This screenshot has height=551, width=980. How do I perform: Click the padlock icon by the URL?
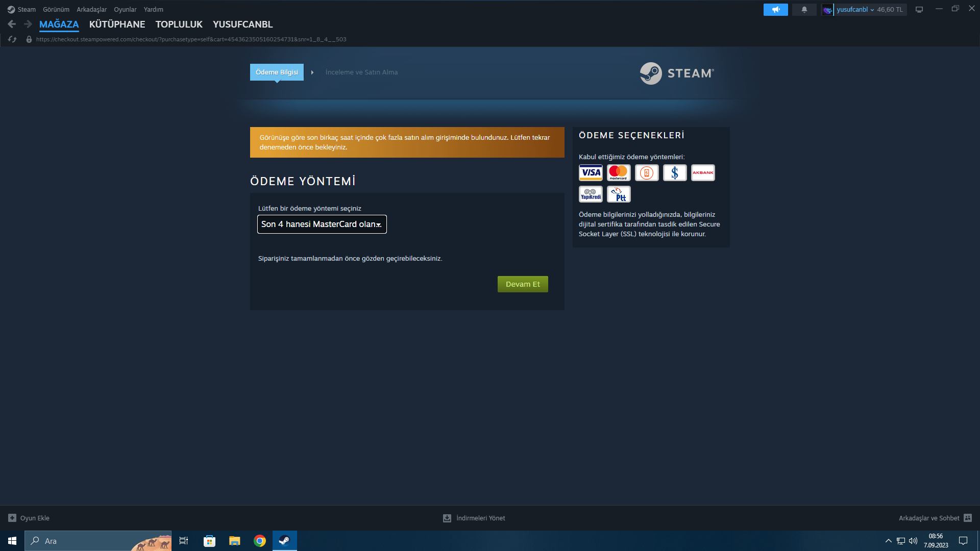29,39
